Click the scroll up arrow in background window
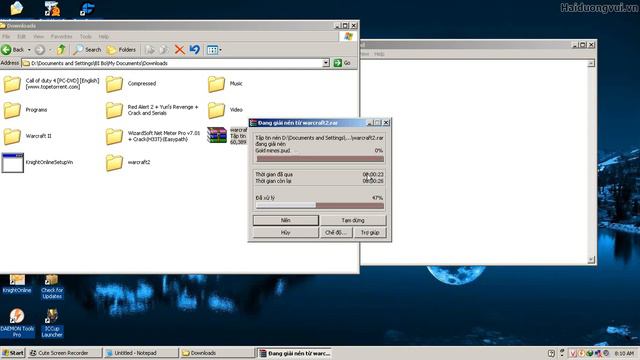The width and height of the screenshot is (640, 360). (591, 63)
